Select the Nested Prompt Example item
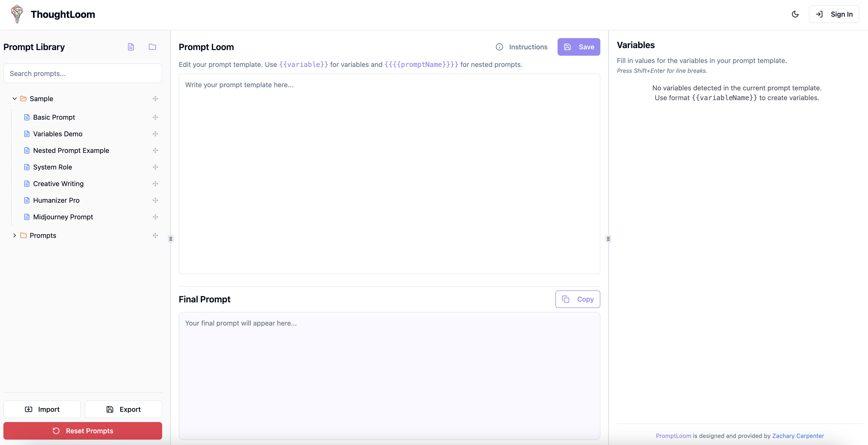868x445 pixels. pyautogui.click(x=71, y=151)
